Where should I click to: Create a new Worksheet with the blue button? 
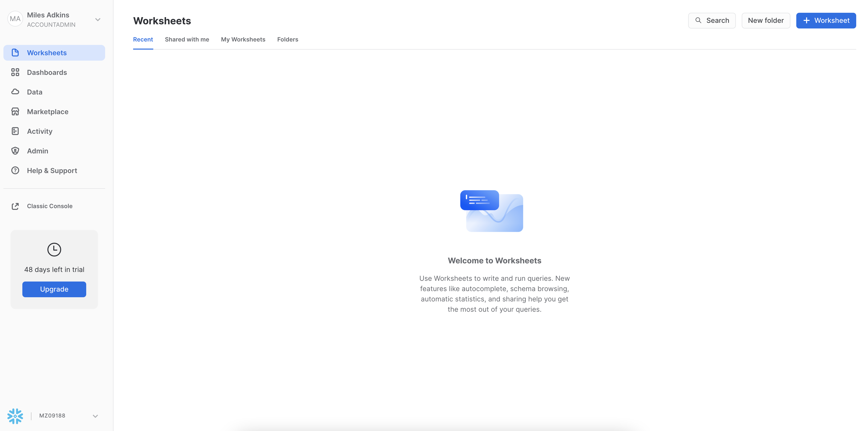pyautogui.click(x=826, y=21)
